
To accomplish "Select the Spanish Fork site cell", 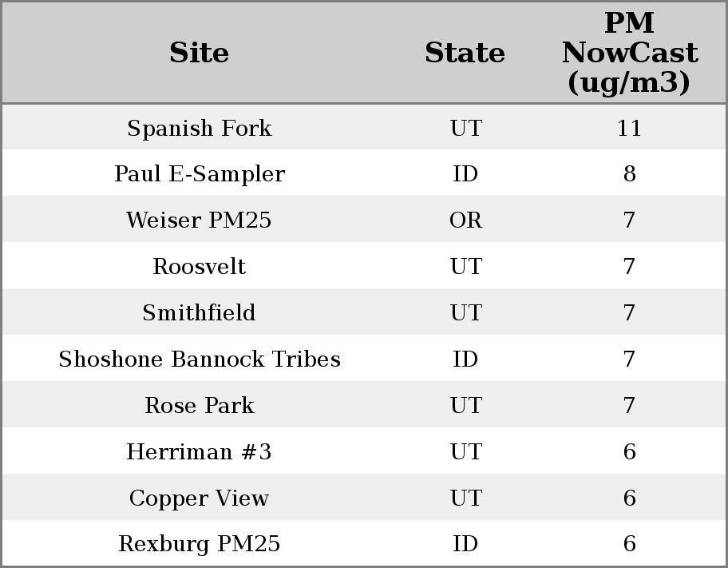I will coord(199,128).
